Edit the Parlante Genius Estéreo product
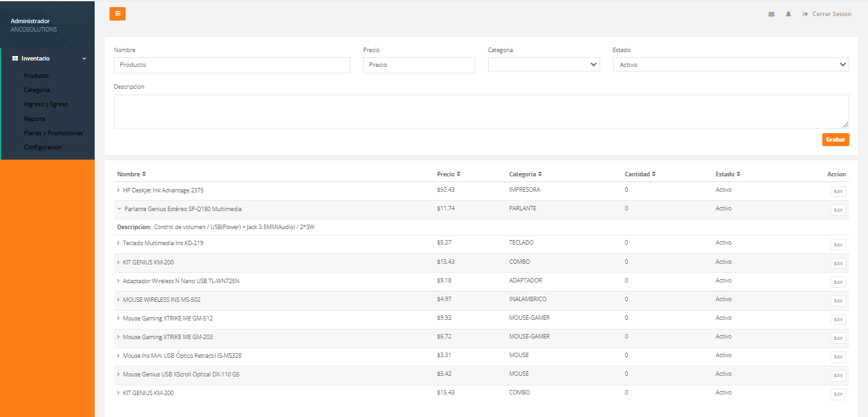The width and height of the screenshot is (868, 417). coord(838,210)
